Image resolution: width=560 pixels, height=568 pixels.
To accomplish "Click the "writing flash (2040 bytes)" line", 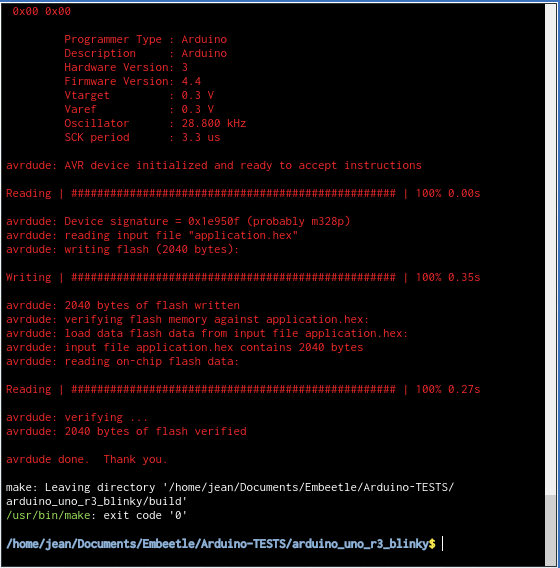I will pyautogui.click(x=122, y=250).
